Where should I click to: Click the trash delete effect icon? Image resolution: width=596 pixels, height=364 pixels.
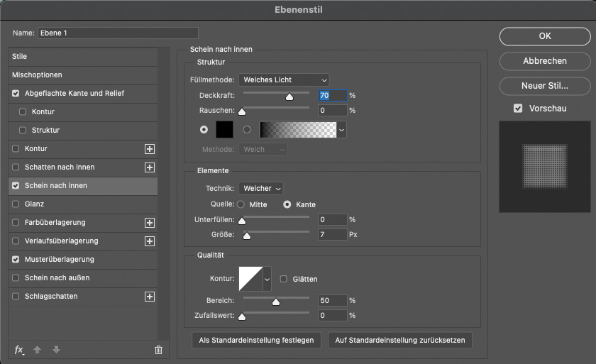tap(158, 350)
